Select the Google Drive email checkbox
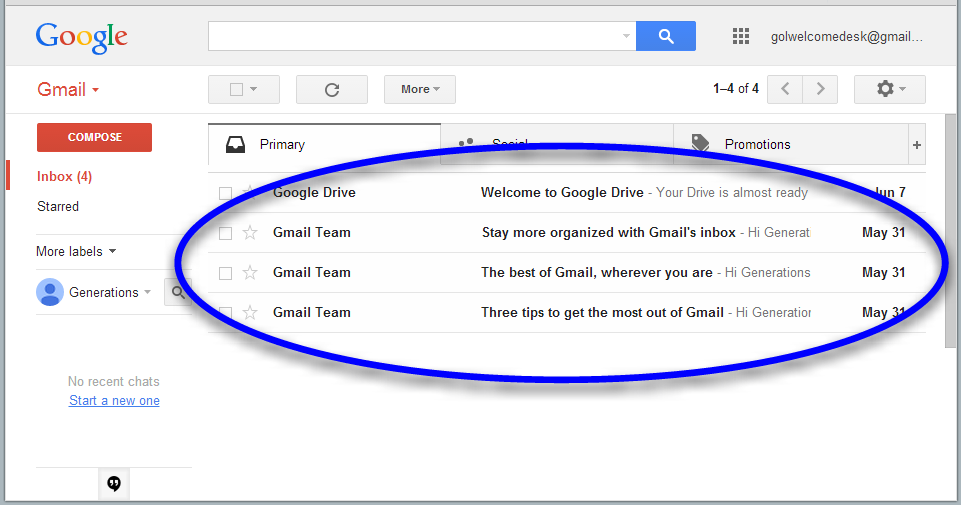 [226, 194]
